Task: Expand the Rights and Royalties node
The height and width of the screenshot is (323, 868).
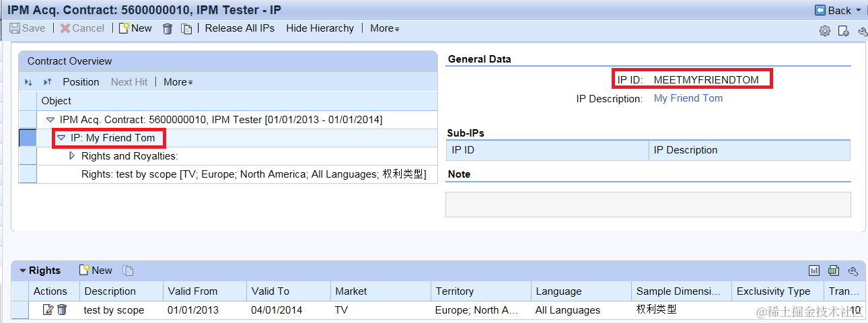Action: (73, 156)
